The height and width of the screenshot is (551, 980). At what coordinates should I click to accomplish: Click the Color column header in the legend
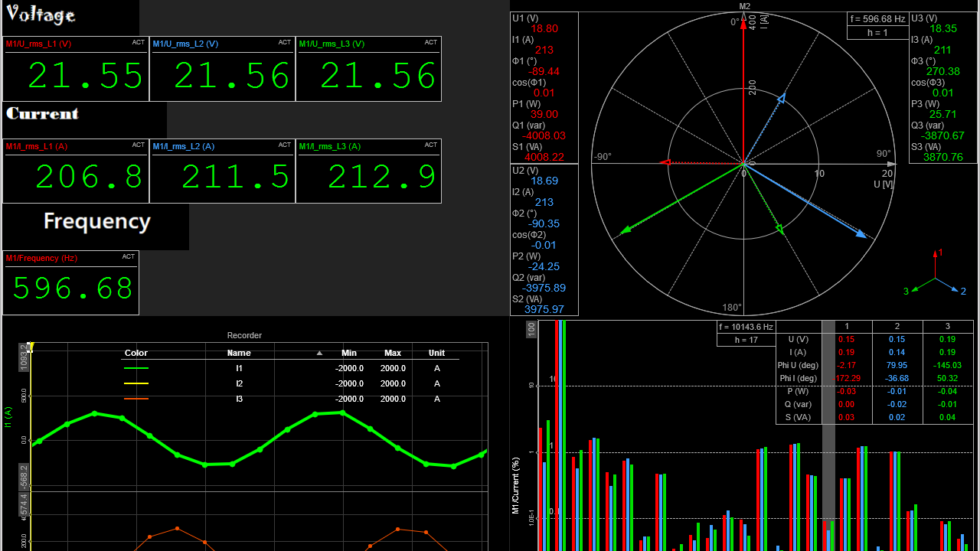coord(136,353)
